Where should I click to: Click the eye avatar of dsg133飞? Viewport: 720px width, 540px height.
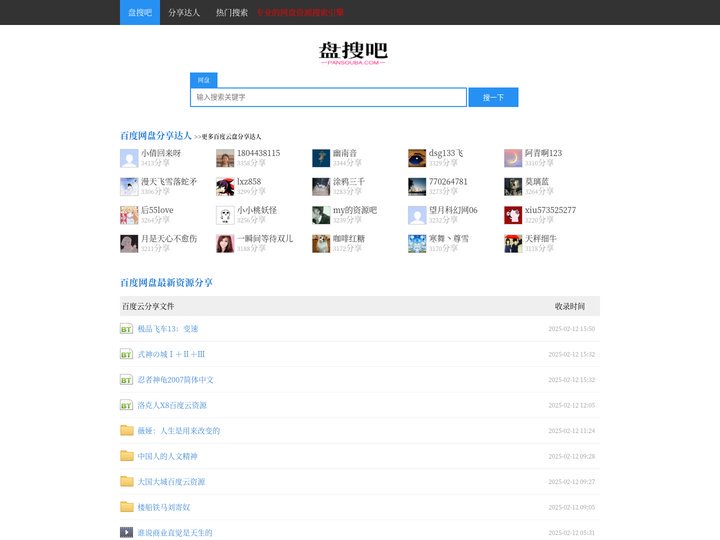tap(417, 158)
